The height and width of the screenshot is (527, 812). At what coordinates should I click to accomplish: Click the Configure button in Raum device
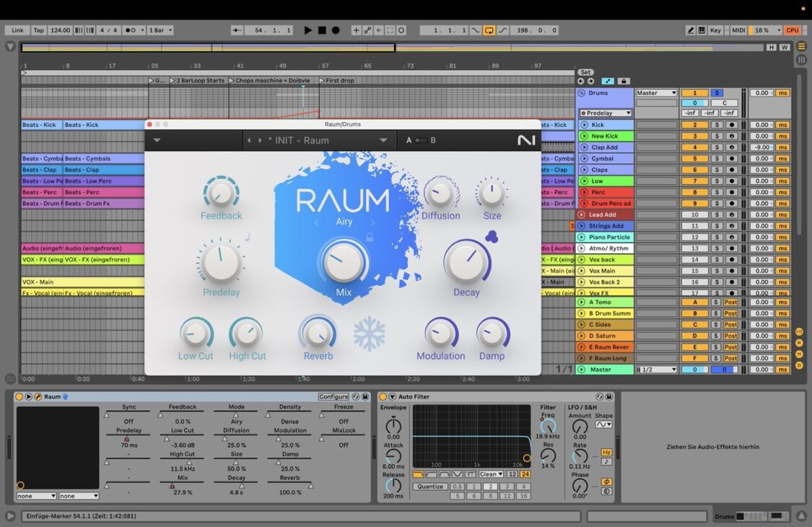pos(333,396)
